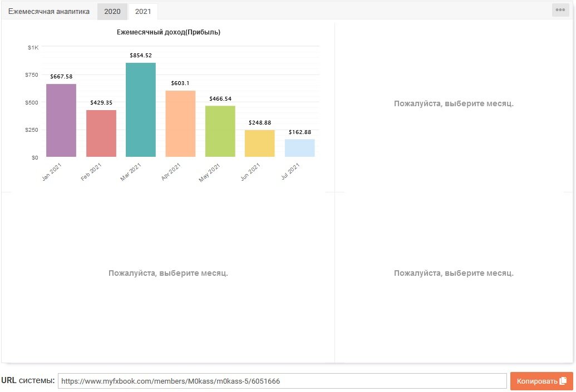The height and width of the screenshot is (392, 576).
Task: Click the $854.52 value label
Action: click(x=141, y=56)
